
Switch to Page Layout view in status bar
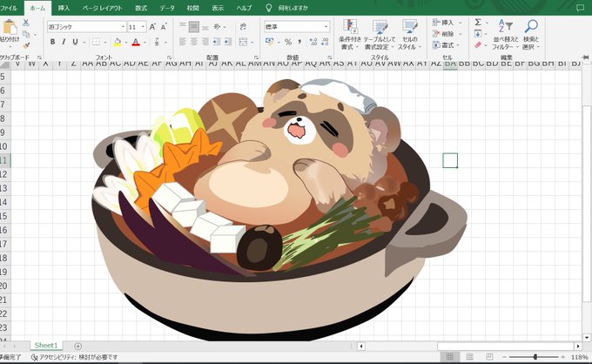coord(469,357)
